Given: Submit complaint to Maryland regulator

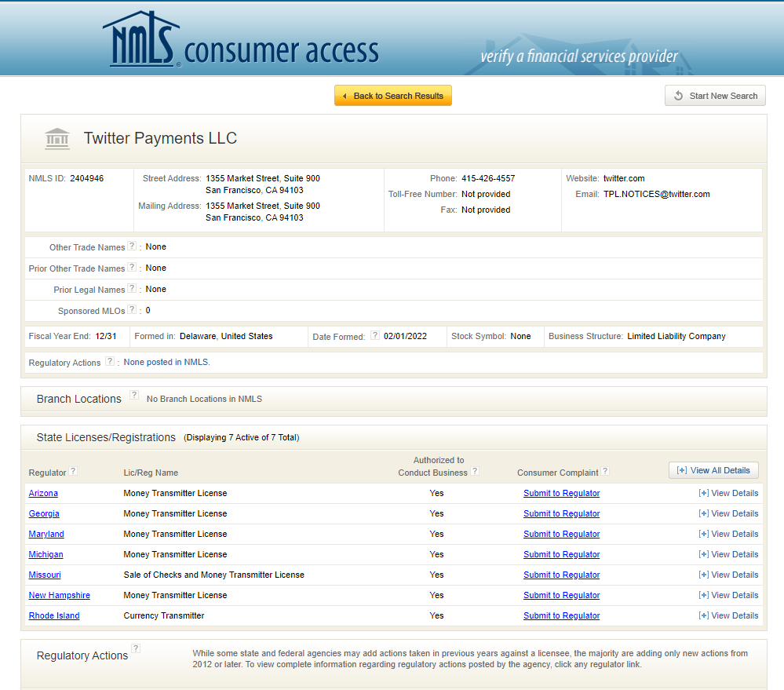Looking at the screenshot, I should (x=561, y=534).
